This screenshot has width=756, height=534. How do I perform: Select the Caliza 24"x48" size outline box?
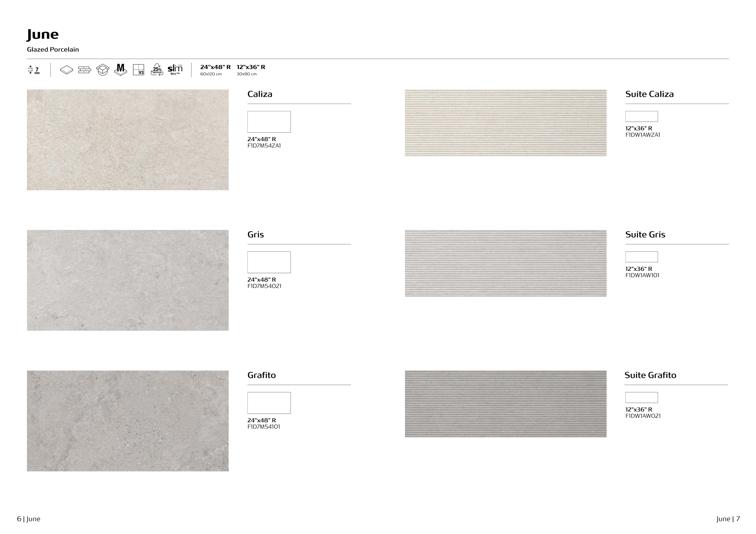point(269,122)
